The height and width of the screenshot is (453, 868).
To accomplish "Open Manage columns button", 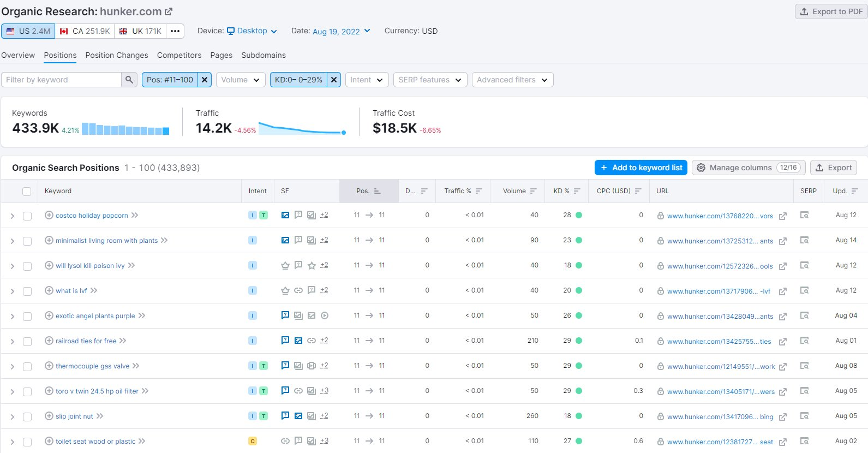I will click(x=749, y=168).
